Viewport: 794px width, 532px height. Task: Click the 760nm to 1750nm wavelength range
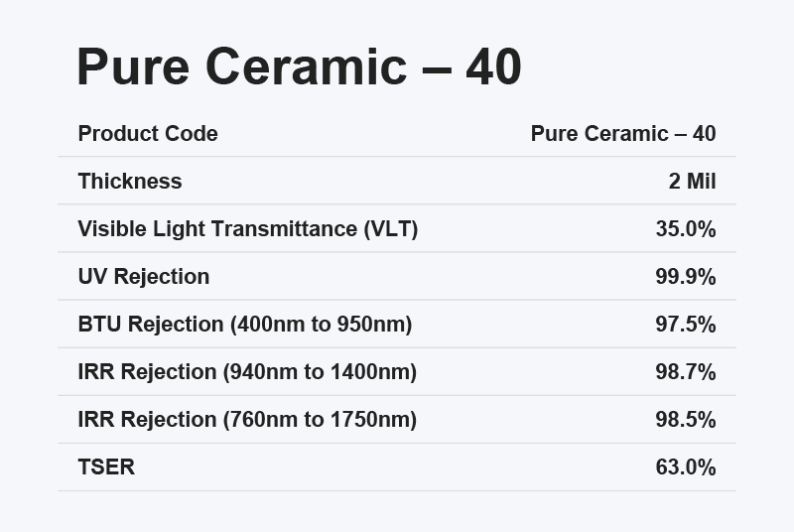(x=320, y=419)
